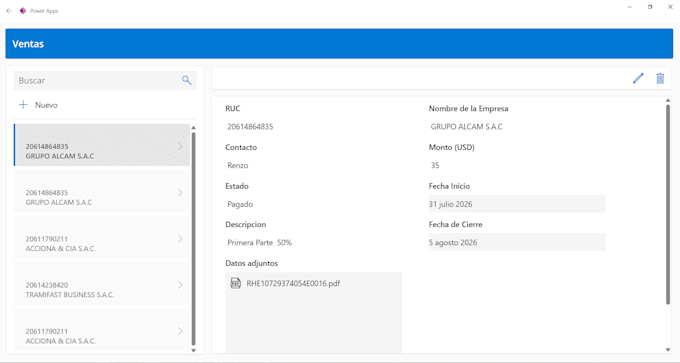This screenshot has height=363, width=680.
Task: Click the Fecha de Cierre value 5 agosto 2026
Action: (517, 242)
